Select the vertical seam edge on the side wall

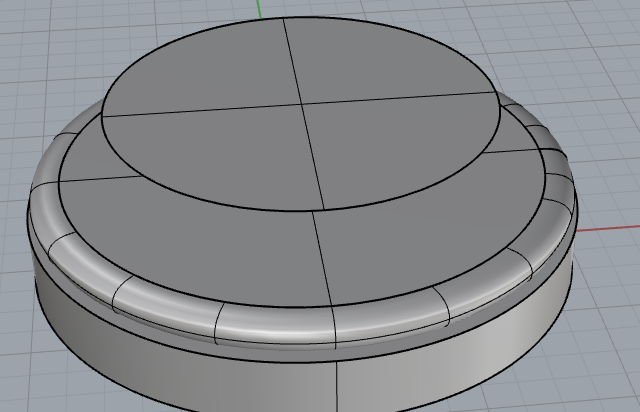coord(337,386)
